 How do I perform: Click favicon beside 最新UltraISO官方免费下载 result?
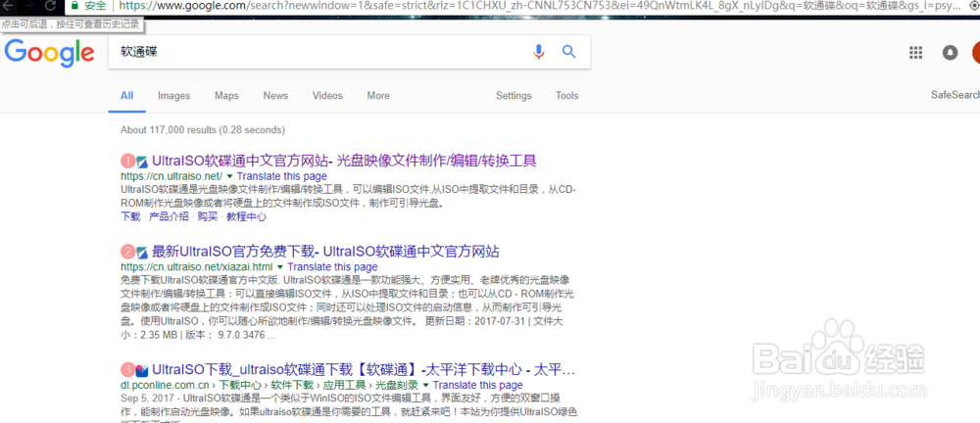click(142, 253)
